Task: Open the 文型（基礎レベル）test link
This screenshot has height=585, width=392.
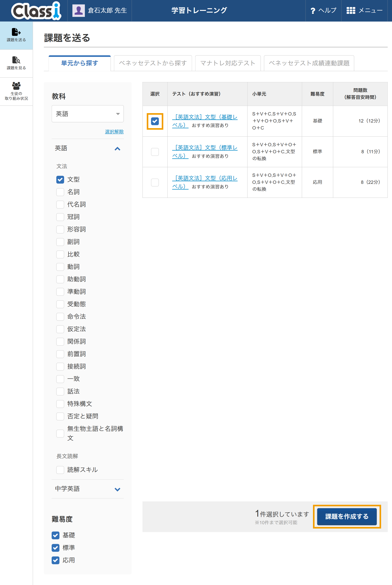Action: pyautogui.click(x=205, y=121)
